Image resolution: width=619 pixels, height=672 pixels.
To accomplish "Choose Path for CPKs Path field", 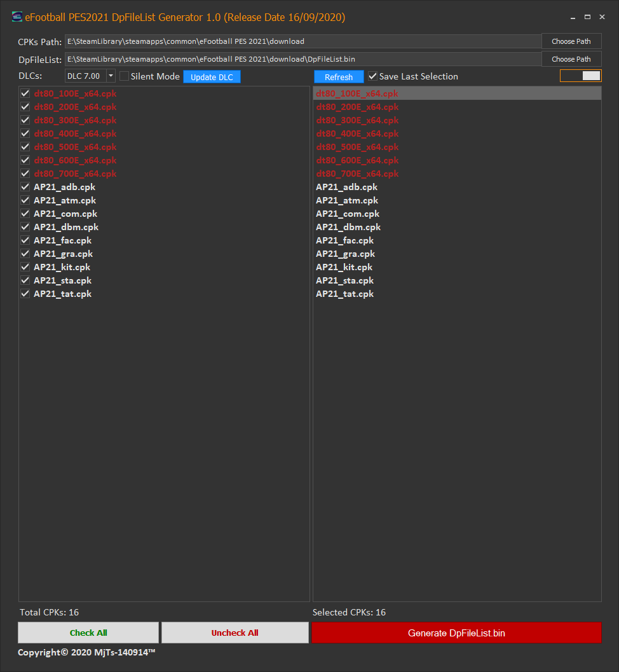I will (x=571, y=41).
